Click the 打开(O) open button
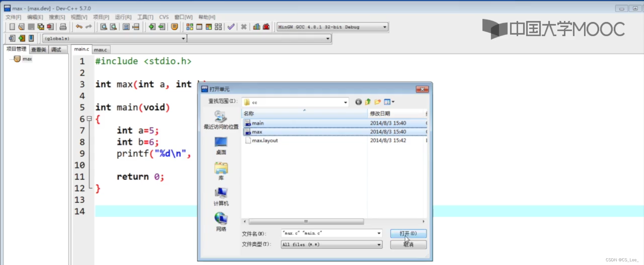This screenshot has width=644, height=265. (x=408, y=234)
